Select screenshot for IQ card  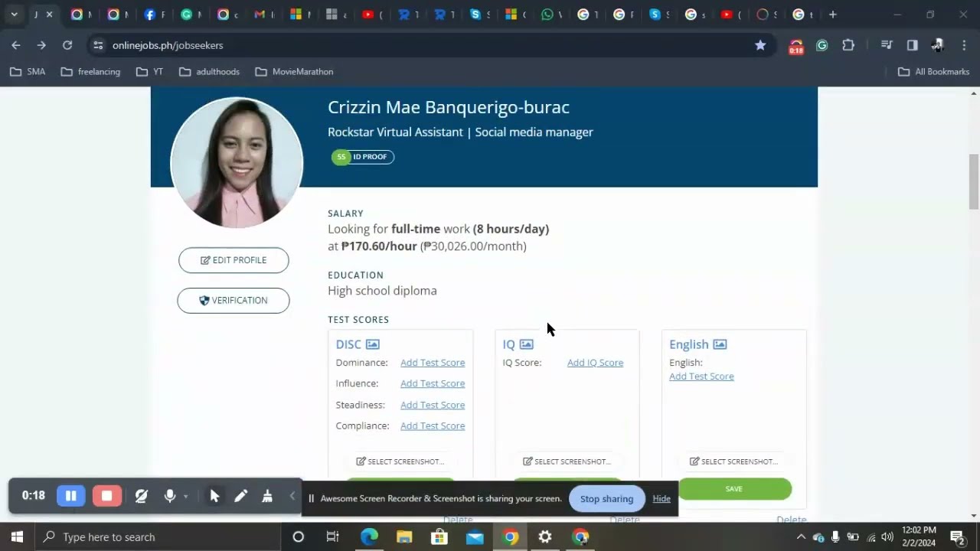tap(567, 461)
